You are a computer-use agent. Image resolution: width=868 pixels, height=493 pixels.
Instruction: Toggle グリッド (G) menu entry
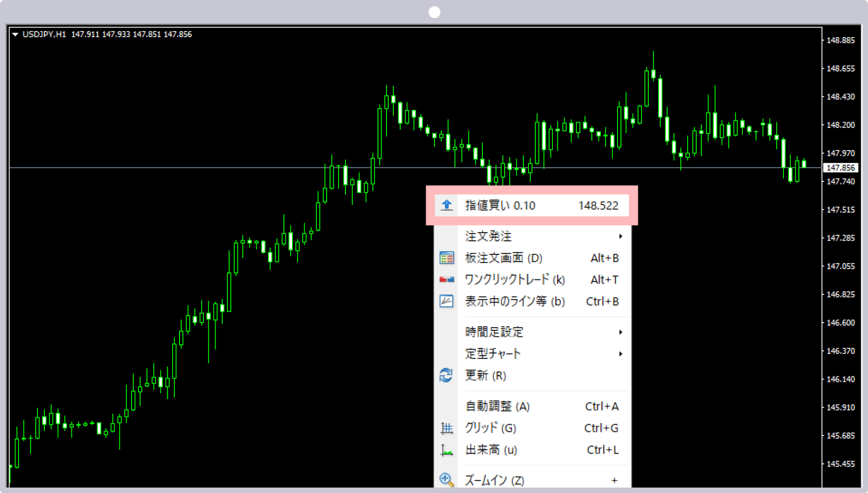coord(532,428)
